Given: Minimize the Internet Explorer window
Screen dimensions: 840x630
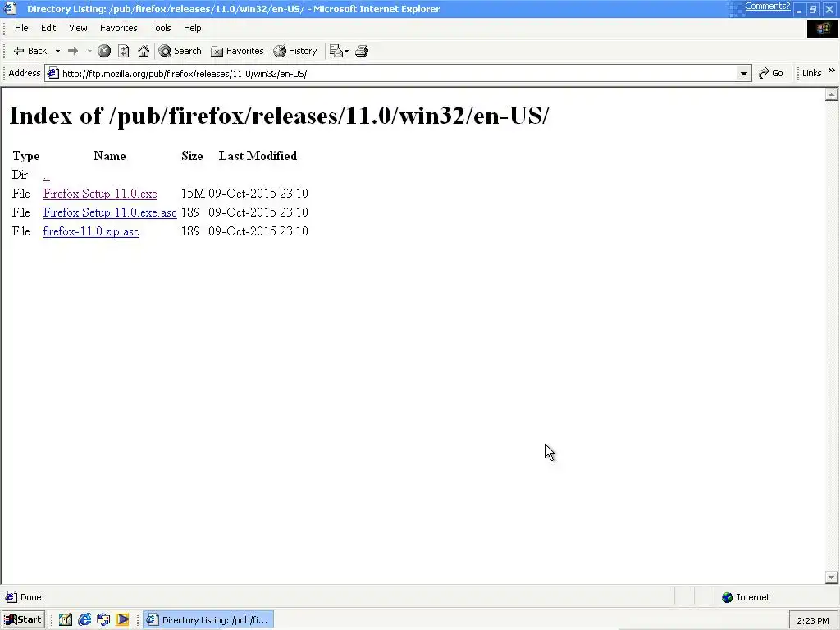Looking at the screenshot, I should coord(800,9).
